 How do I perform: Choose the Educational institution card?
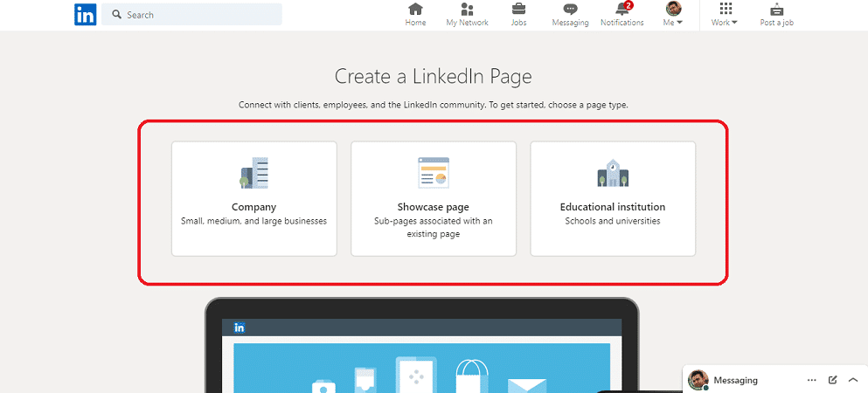[x=613, y=198]
